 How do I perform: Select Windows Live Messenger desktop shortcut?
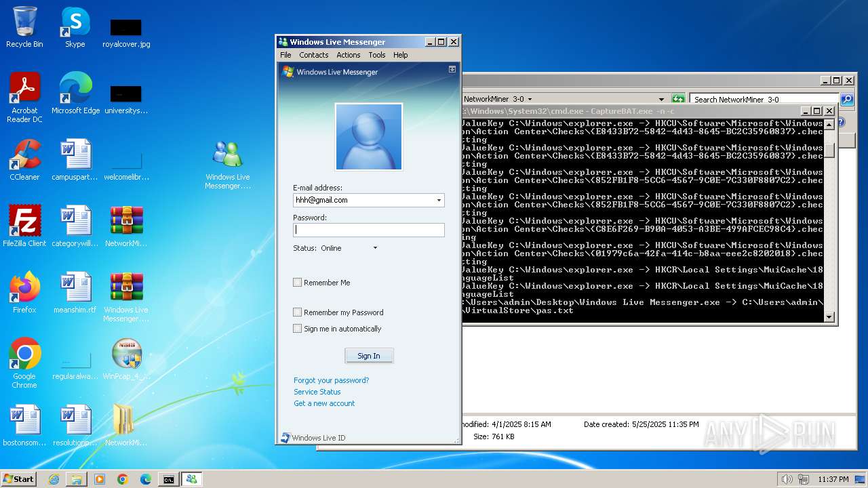[228, 164]
